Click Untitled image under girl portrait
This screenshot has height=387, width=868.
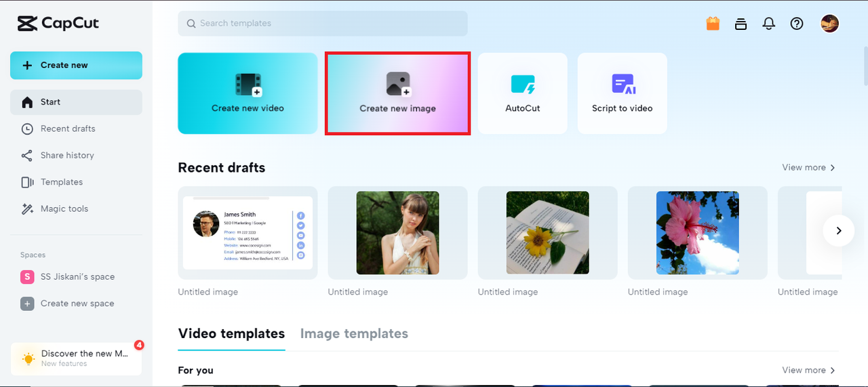tap(358, 292)
